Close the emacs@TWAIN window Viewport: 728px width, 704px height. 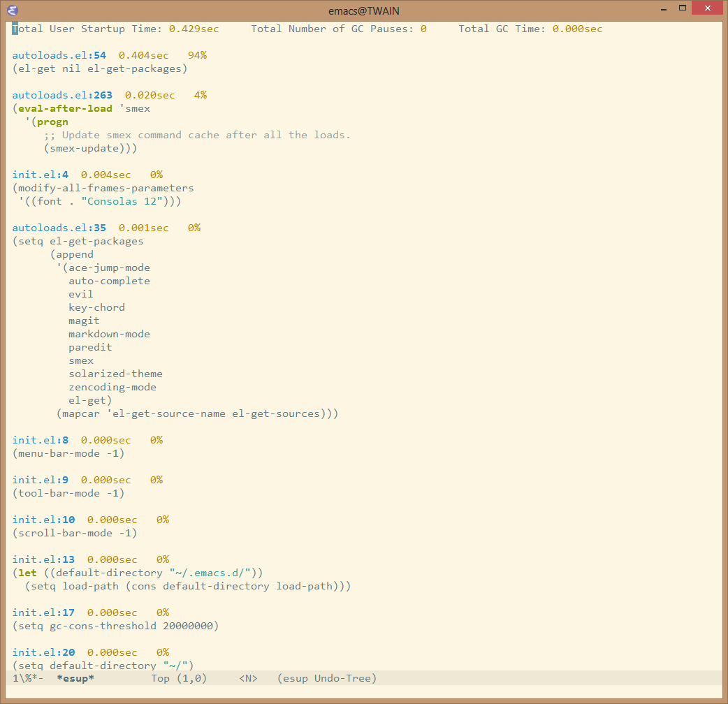click(x=708, y=8)
